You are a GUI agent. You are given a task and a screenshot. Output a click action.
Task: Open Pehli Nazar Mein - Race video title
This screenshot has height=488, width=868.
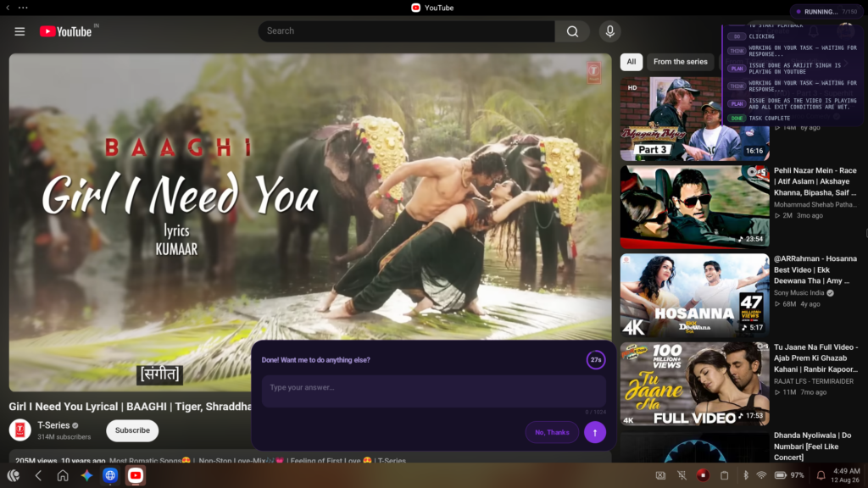tap(815, 181)
